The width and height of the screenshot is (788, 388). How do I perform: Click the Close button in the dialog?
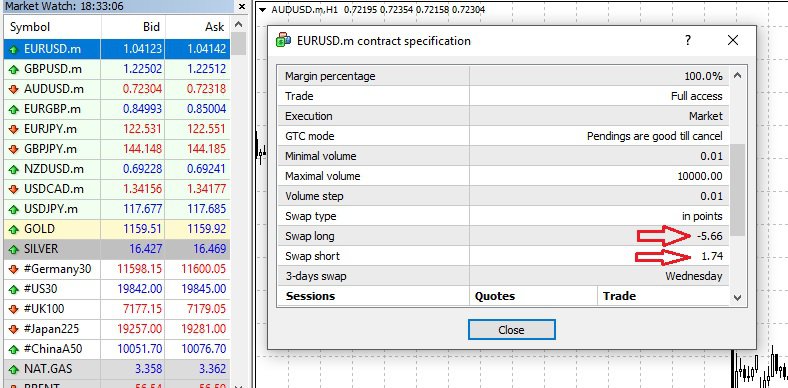(x=512, y=330)
